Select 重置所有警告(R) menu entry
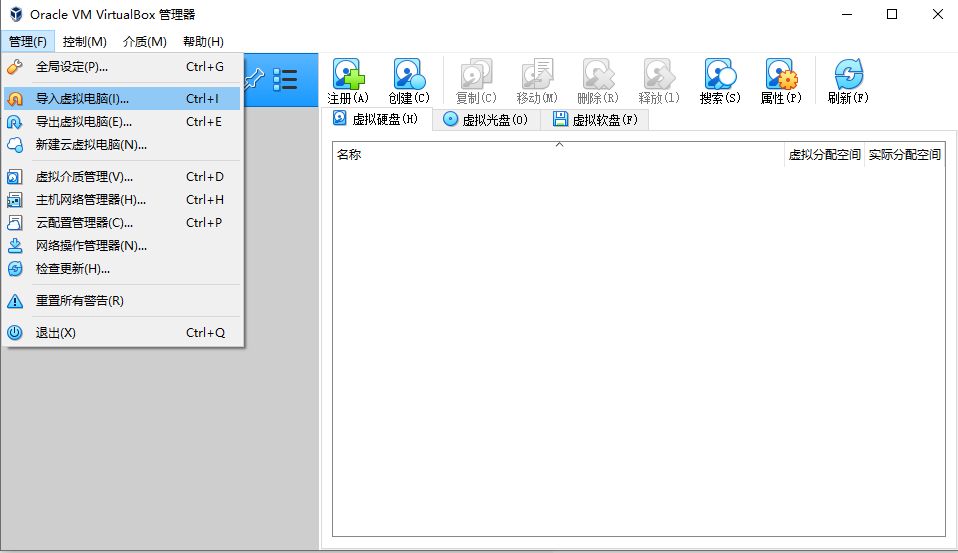This screenshot has height=553, width=958. (x=122, y=301)
